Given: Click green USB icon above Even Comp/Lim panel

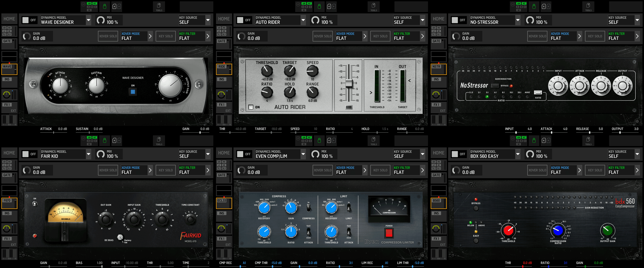Looking at the screenshot, I should coord(319,140).
